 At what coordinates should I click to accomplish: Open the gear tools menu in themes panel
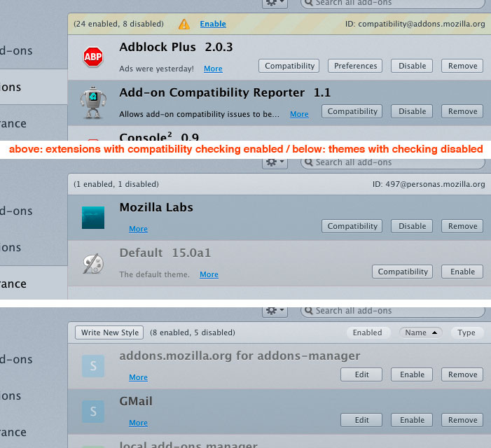click(x=275, y=162)
